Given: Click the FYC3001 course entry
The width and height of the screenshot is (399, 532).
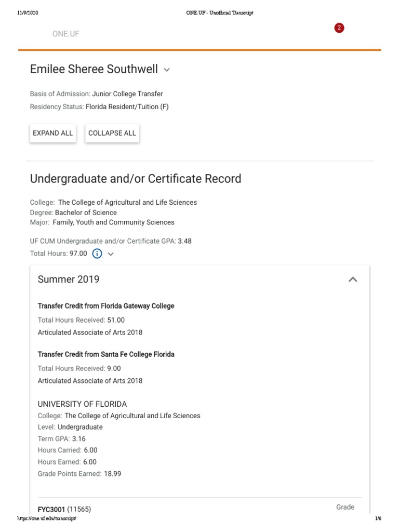Looking at the screenshot, I should click(51, 509).
